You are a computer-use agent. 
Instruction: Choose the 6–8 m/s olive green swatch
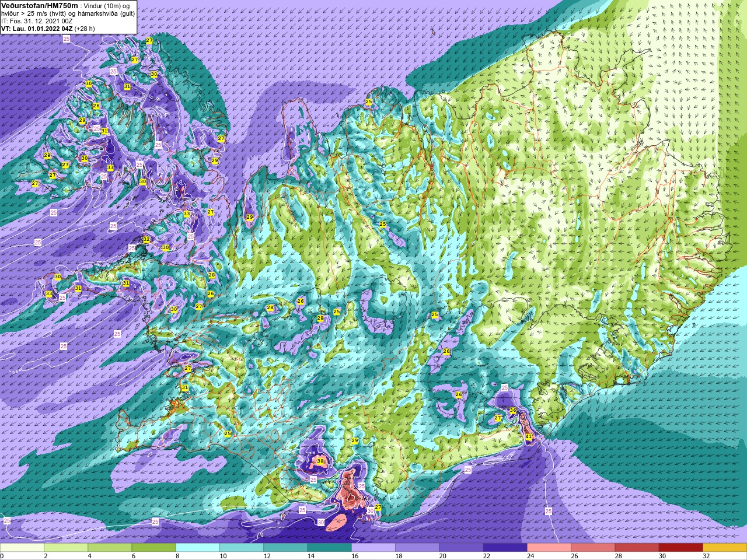(x=154, y=548)
